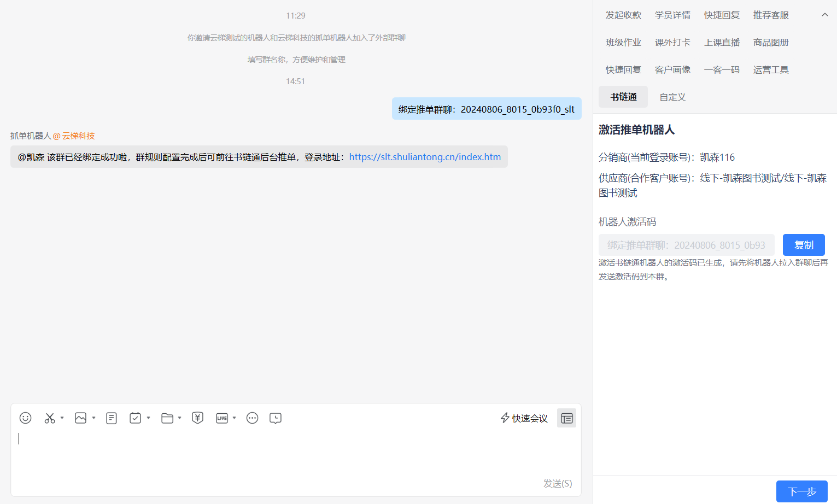Expand the LIVE icon dropdown arrow
The image size is (837, 504).
235,418
